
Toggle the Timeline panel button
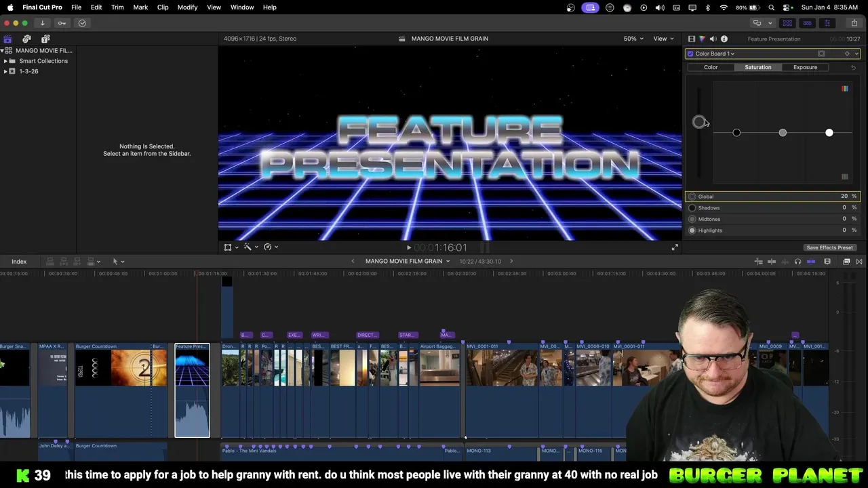click(x=807, y=23)
